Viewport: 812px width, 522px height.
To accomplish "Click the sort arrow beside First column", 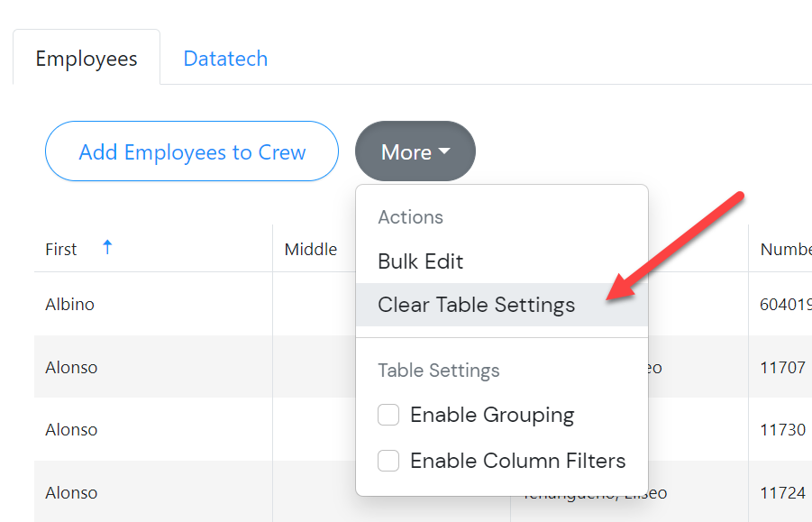I will (107, 247).
